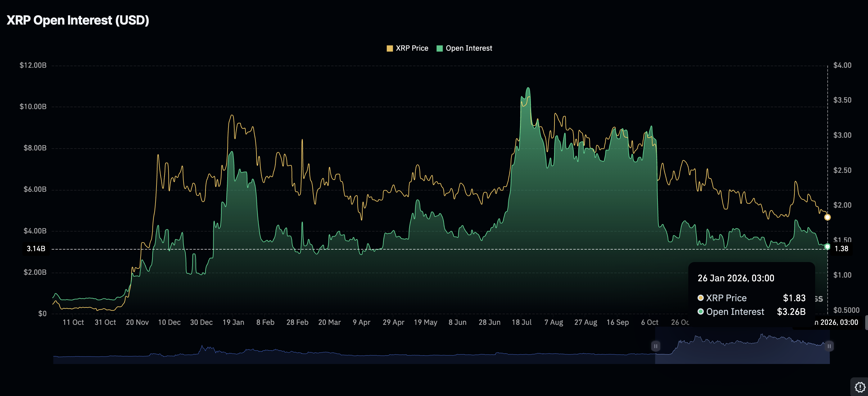868x396 pixels.
Task: Click the $12.00B label on the left axis
Action: [x=33, y=65]
